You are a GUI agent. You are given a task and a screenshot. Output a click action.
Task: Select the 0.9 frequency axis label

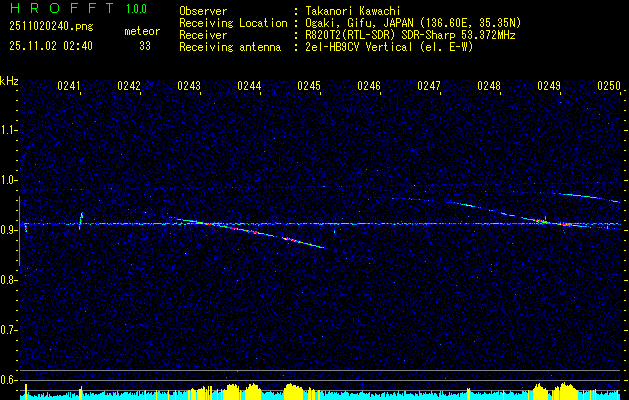9,230
